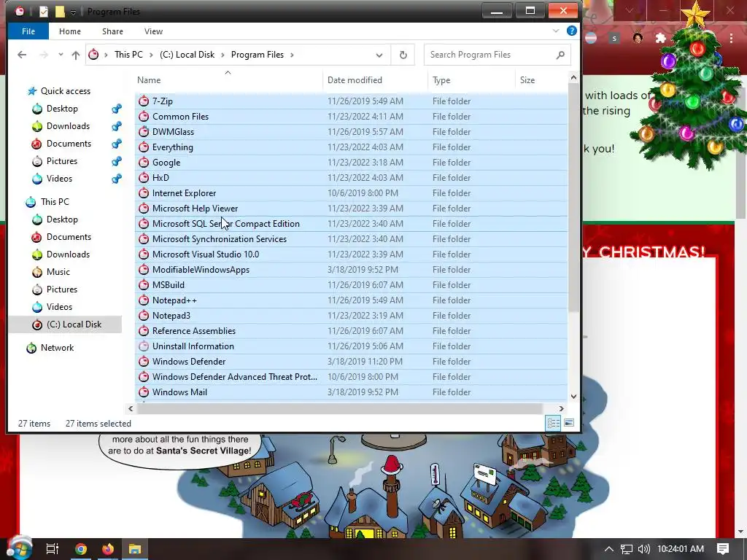Select the Windows Defender folder name
747x560 pixels.
tap(189, 362)
